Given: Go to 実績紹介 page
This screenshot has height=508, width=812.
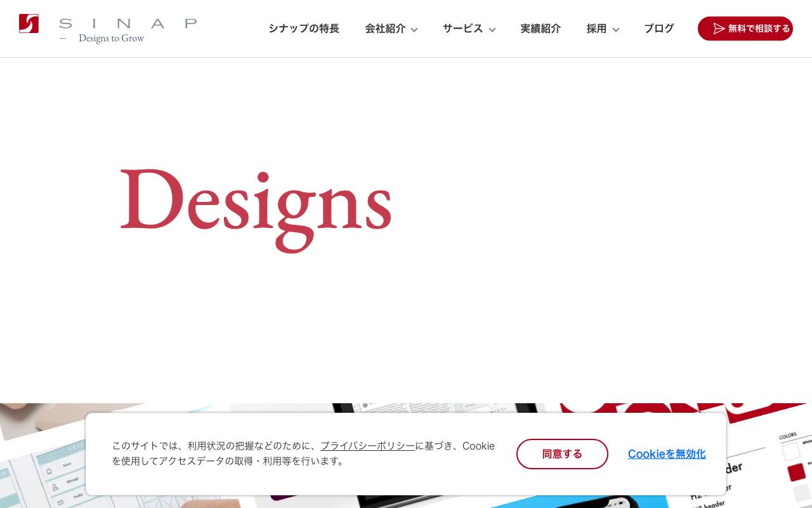Looking at the screenshot, I should 540,29.
